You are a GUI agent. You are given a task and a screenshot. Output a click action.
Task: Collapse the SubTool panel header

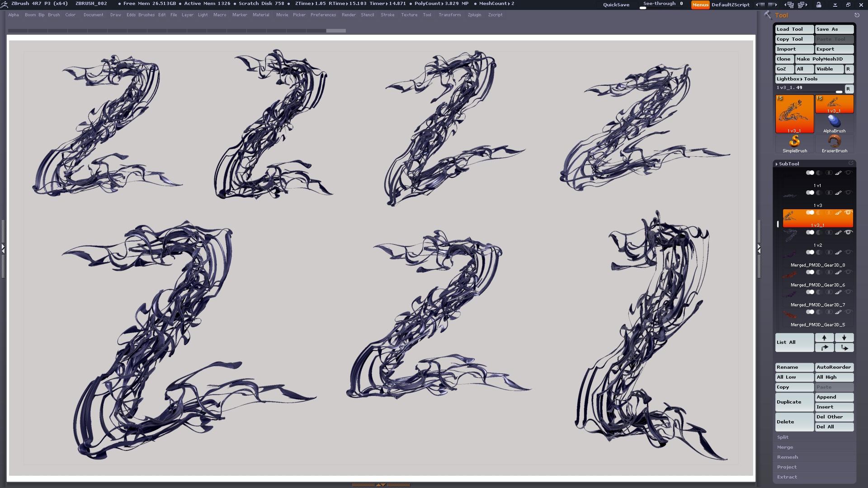pyautogui.click(x=789, y=164)
